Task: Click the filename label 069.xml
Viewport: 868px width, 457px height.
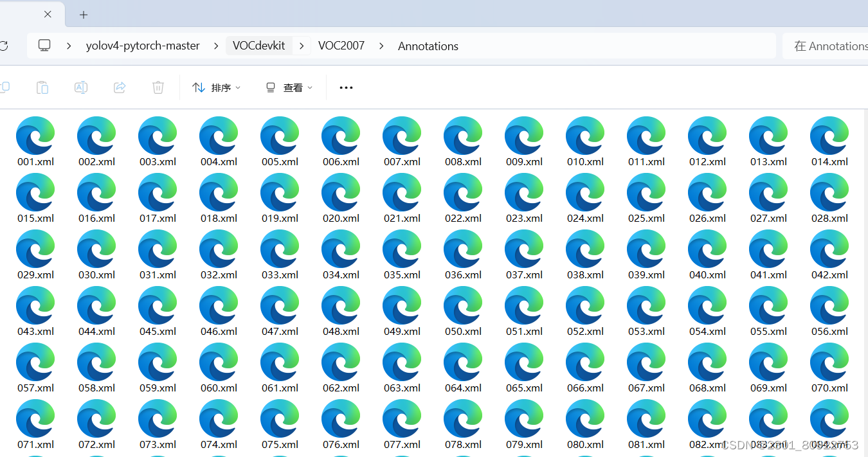Action: click(768, 388)
